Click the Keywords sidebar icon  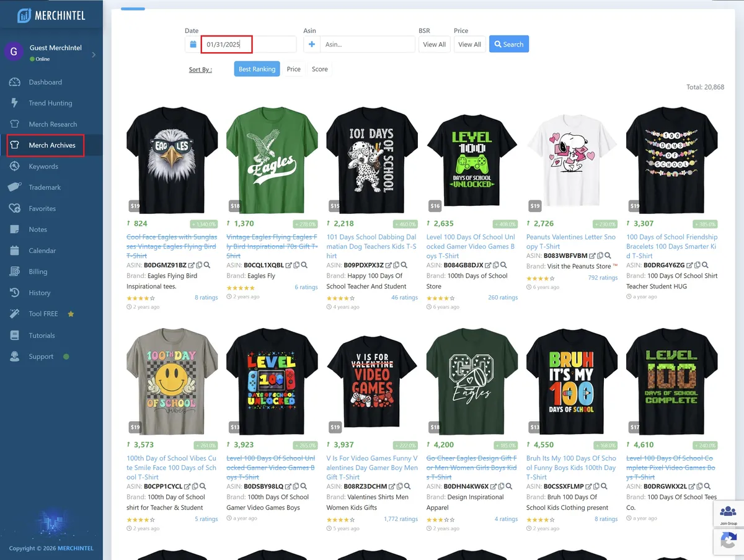pyautogui.click(x=15, y=166)
